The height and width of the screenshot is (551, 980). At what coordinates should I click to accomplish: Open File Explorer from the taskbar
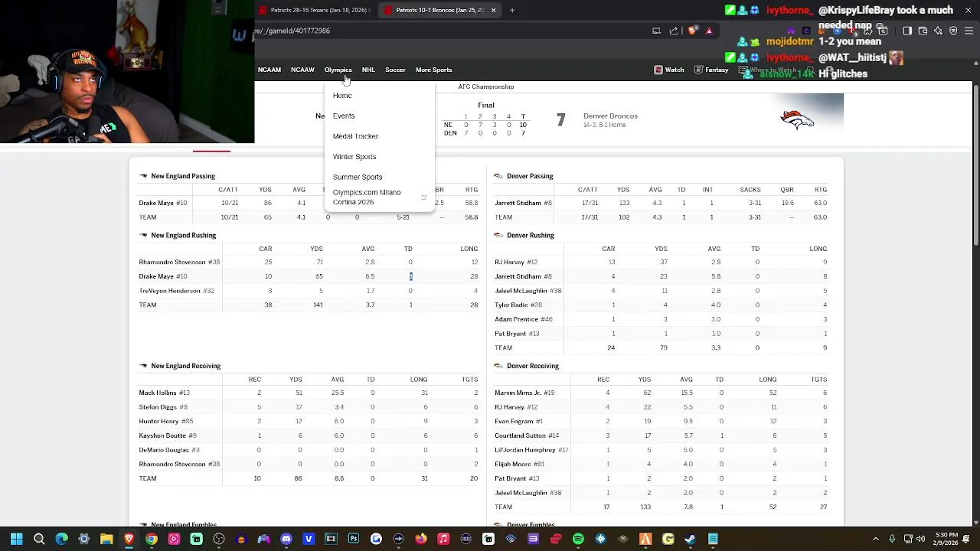click(106, 539)
